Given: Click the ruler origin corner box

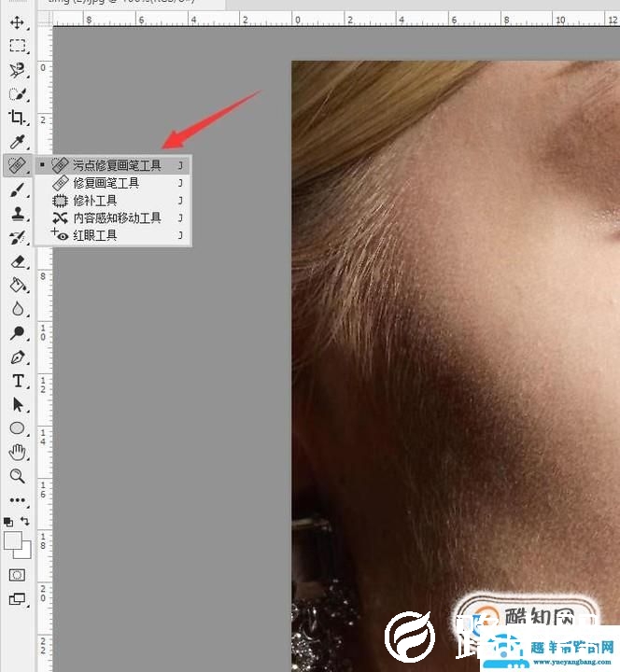Looking at the screenshot, I should point(45,19).
